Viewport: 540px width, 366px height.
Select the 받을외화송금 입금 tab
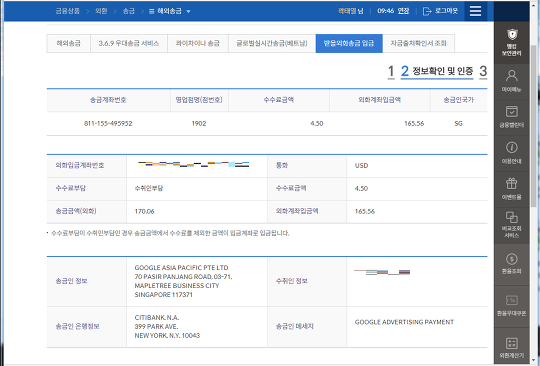tap(349, 43)
